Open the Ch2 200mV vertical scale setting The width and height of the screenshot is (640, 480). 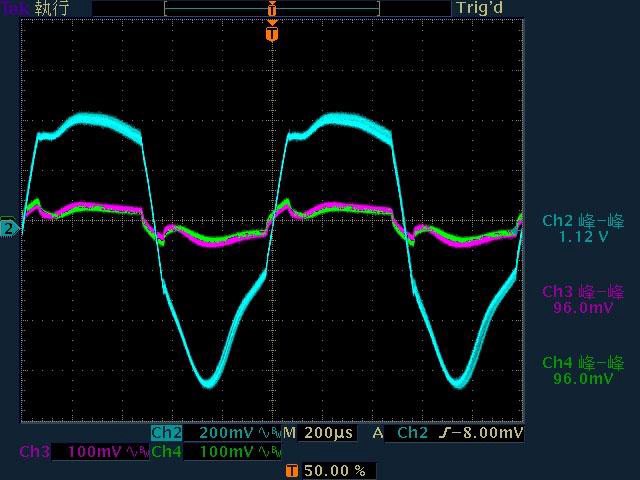point(225,433)
